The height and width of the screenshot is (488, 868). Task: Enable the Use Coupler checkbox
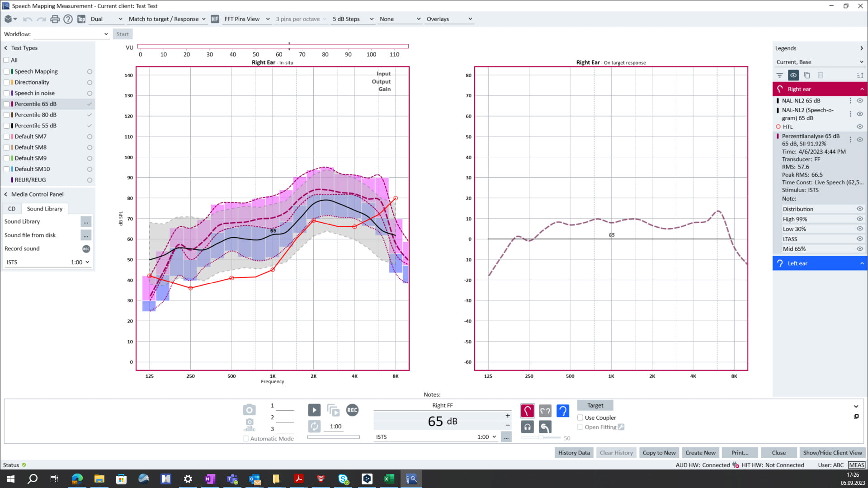[580, 418]
